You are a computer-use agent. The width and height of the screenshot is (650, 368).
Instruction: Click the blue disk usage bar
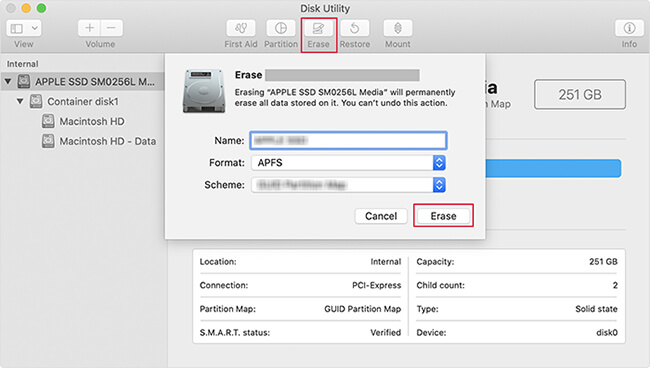click(553, 169)
